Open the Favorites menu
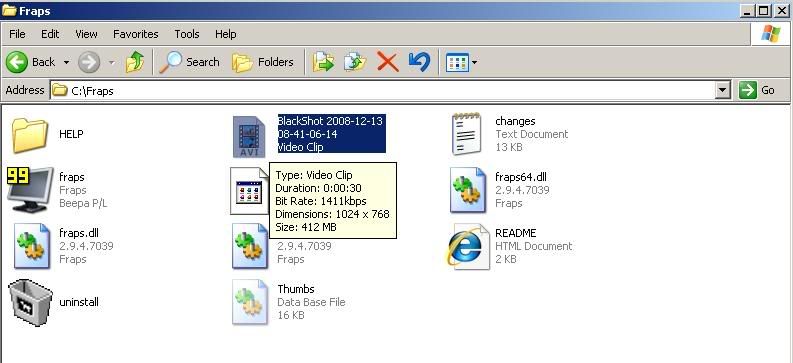Viewport: 793px width, 363px height. tap(136, 34)
